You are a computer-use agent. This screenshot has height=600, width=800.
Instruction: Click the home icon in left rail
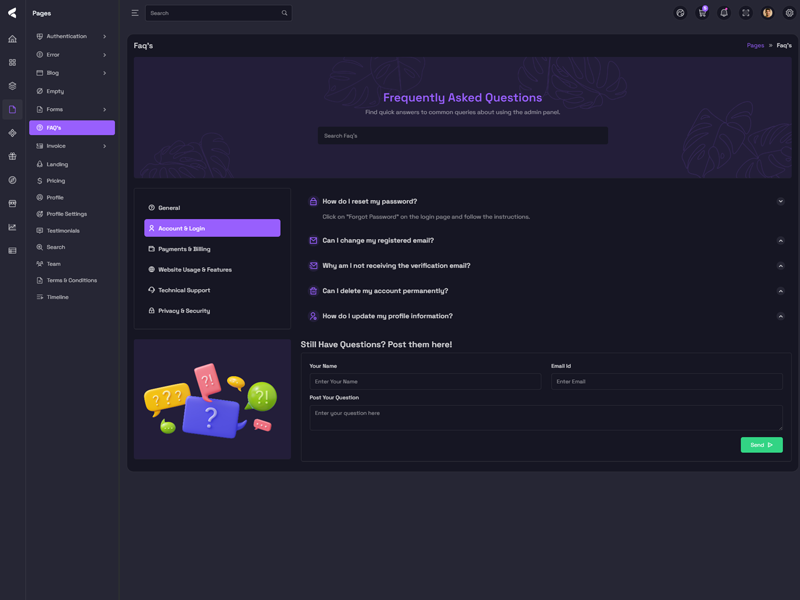point(13,39)
